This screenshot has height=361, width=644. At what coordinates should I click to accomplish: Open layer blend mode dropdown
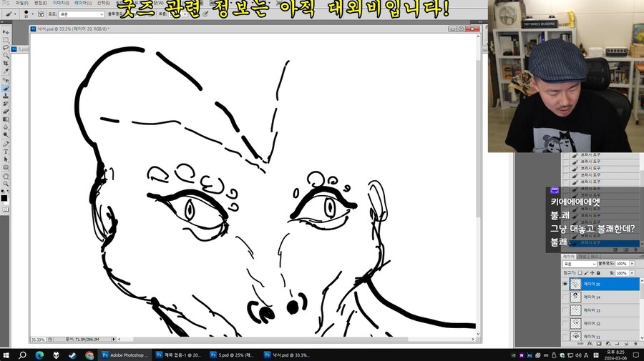coord(580,264)
